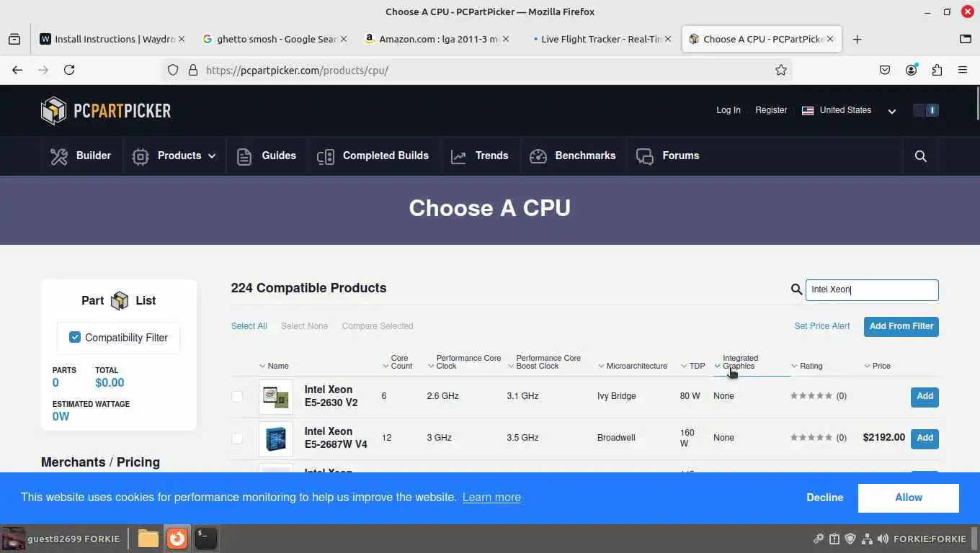Click Select All link
980x553 pixels.
[249, 326]
